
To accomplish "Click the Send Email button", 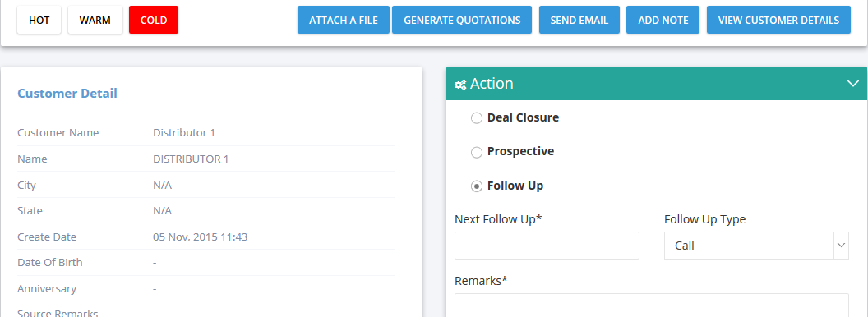I will (579, 20).
